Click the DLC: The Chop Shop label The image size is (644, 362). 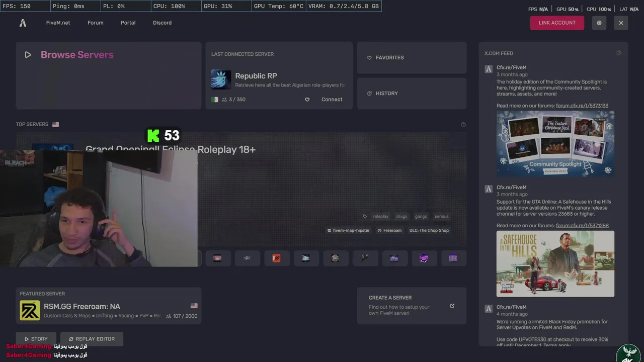tap(429, 230)
